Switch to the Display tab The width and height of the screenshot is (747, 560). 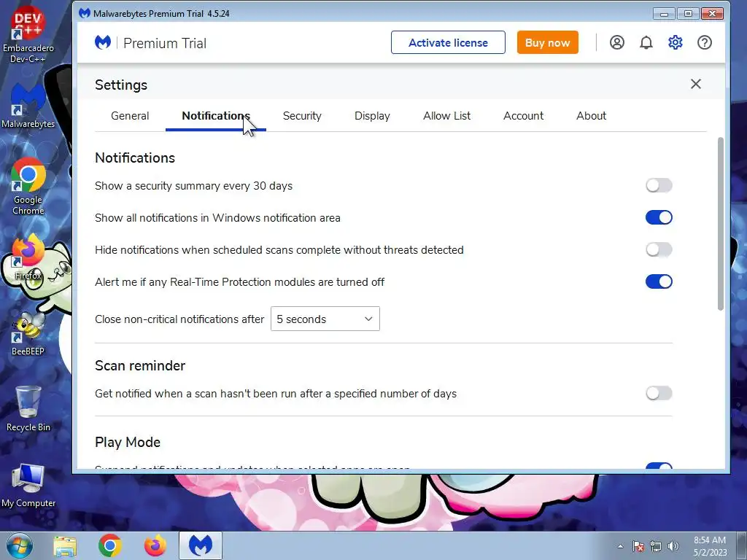tap(372, 116)
